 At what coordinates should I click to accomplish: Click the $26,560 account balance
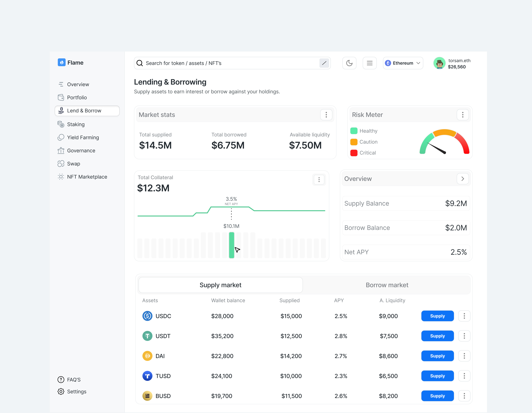[x=457, y=67]
